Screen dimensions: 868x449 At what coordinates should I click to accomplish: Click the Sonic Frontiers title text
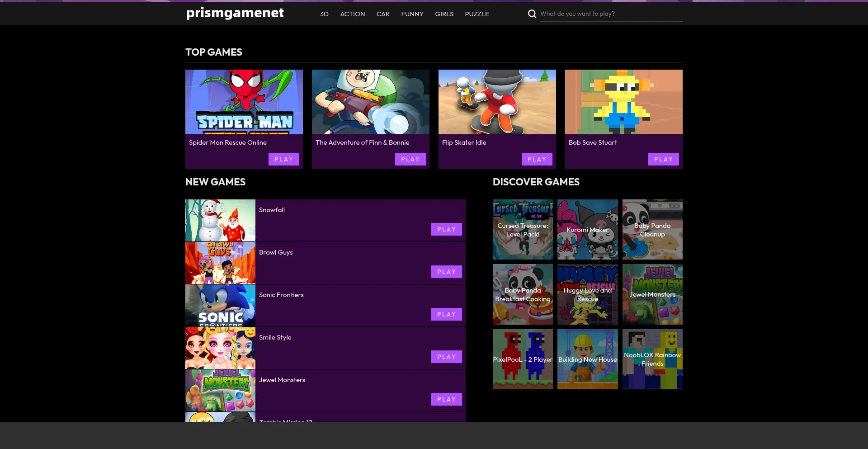pos(281,295)
